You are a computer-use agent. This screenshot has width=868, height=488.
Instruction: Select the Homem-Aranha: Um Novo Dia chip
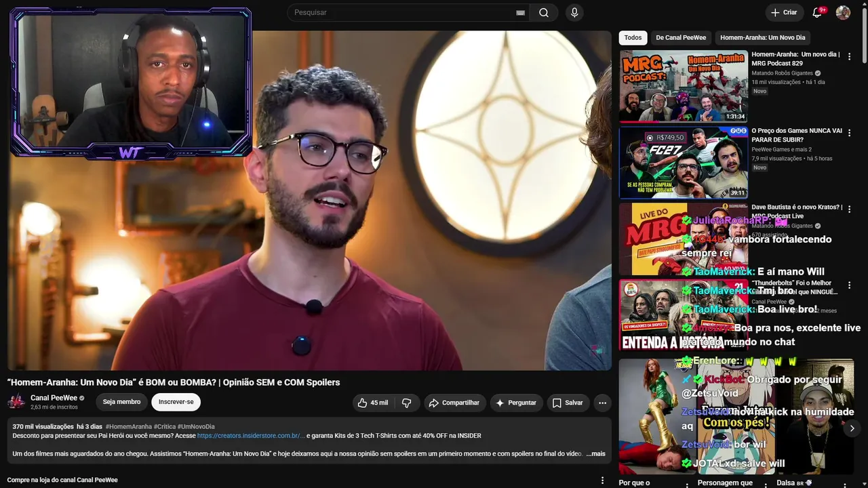(763, 38)
